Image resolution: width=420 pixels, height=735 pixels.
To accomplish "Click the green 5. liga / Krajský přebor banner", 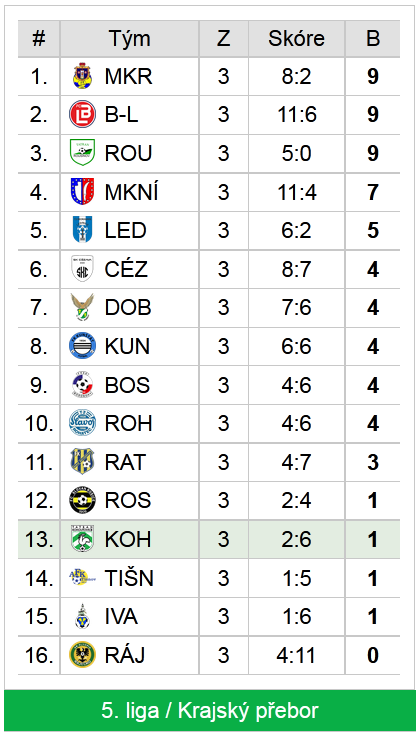I will tap(210, 710).
